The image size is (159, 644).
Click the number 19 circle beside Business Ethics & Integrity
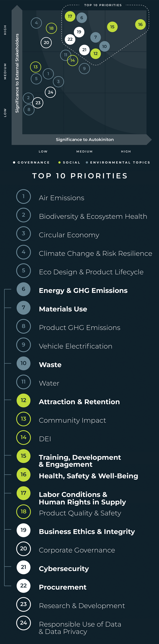[x=24, y=530]
